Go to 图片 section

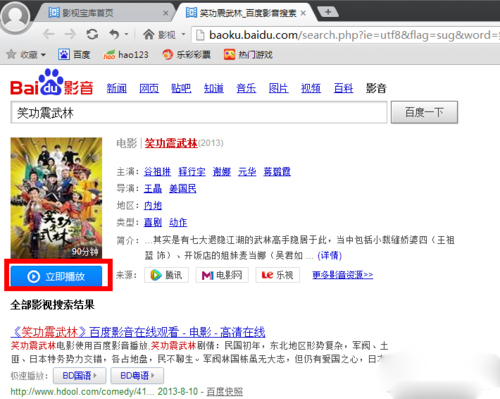point(279,88)
